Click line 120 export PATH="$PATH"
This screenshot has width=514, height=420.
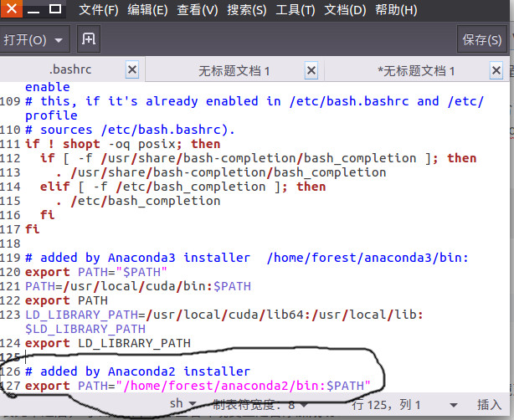click(96, 272)
